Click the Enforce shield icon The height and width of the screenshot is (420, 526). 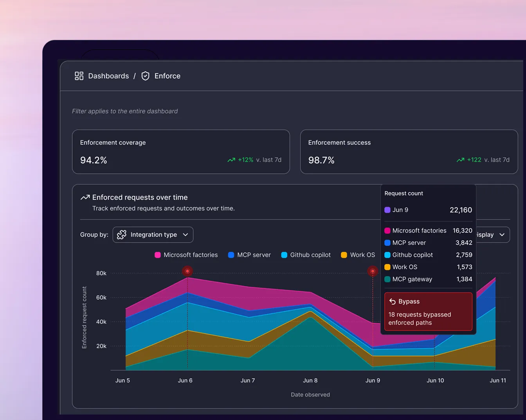[x=145, y=76]
